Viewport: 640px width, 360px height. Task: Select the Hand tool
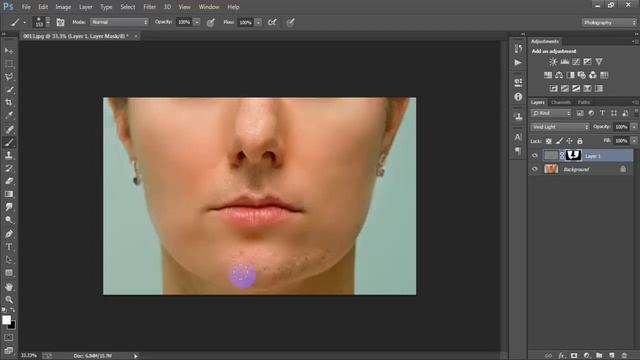(9, 287)
